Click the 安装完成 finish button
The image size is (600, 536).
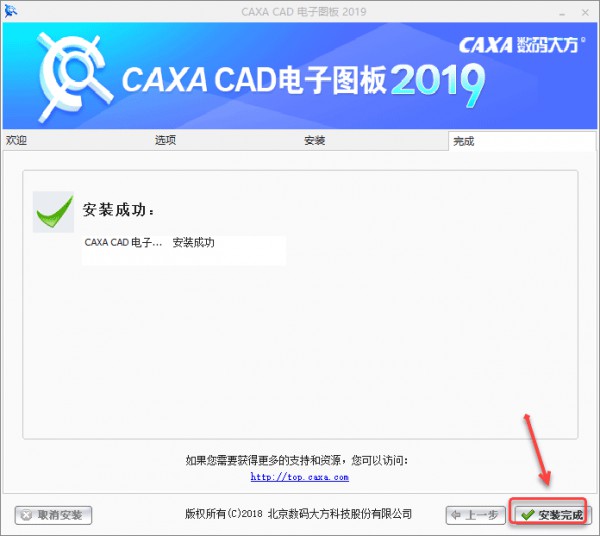[x=552, y=515]
